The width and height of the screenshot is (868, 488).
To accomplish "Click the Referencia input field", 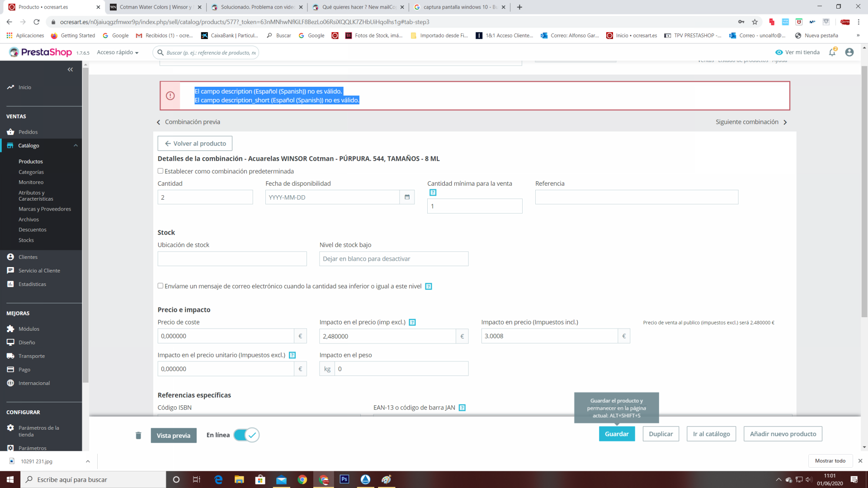I will pos(637,197).
